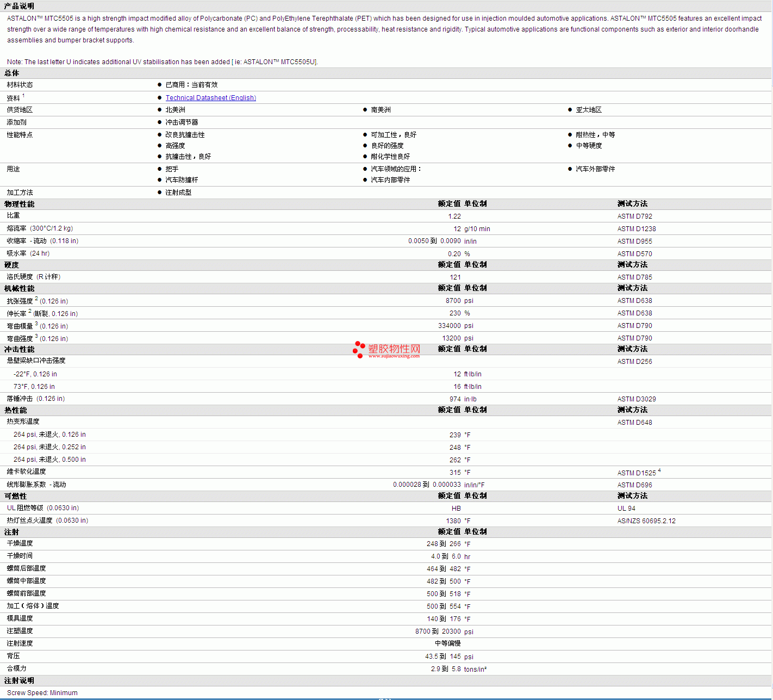Open the Technical Datasheet (English) link
Screen dimensions: 773x700
tap(210, 98)
